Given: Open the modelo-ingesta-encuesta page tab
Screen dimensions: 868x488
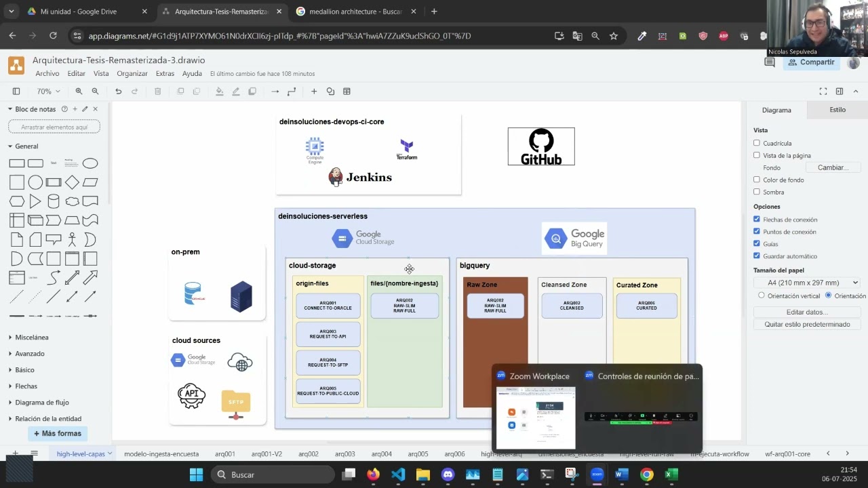Looking at the screenshot, I should point(161,454).
